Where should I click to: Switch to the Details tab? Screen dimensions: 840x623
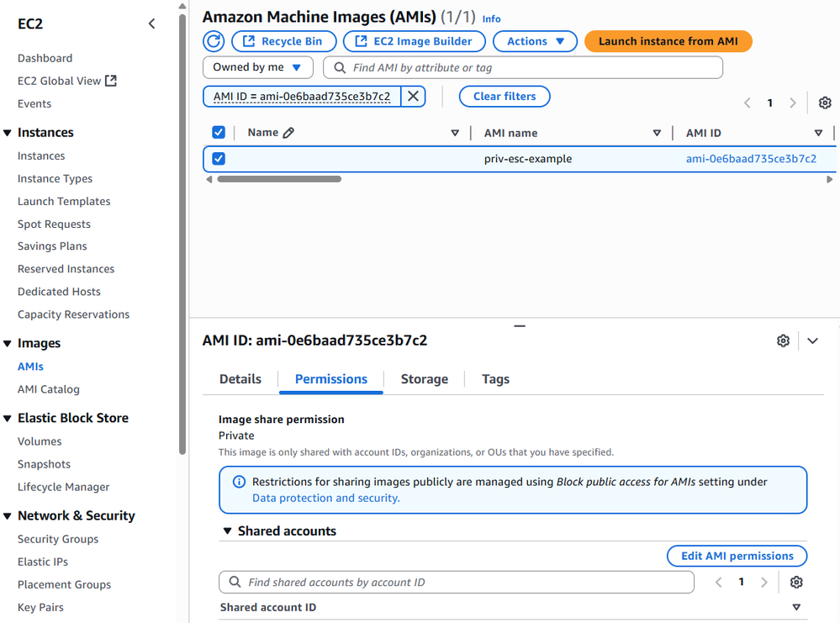(240, 379)
